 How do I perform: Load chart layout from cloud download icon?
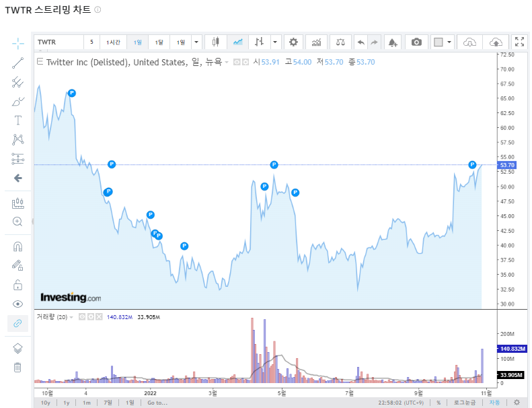pyautogui.click(x=469, y=42)
